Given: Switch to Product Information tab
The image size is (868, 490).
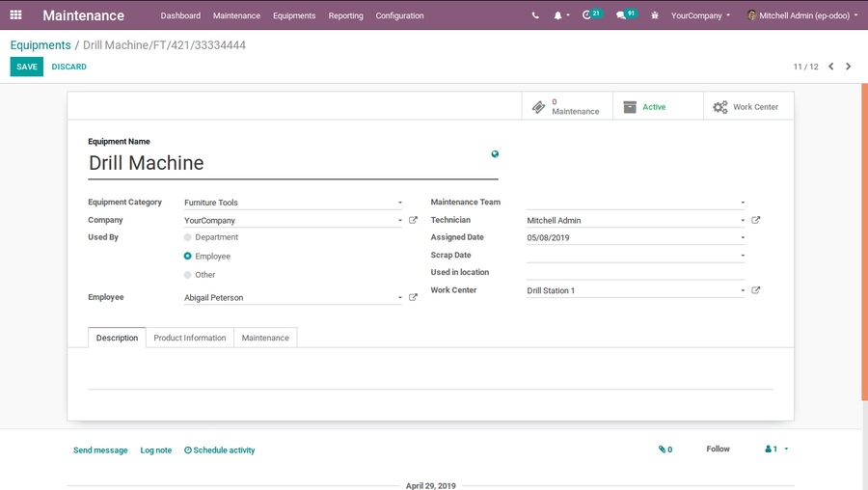Looking at the screenshot, I should [x=190, y=338].
